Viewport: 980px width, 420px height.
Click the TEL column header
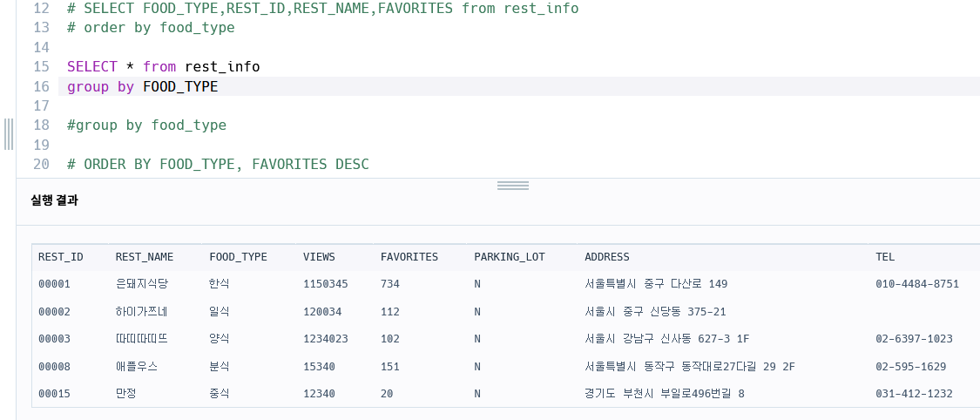coord(885,257)
